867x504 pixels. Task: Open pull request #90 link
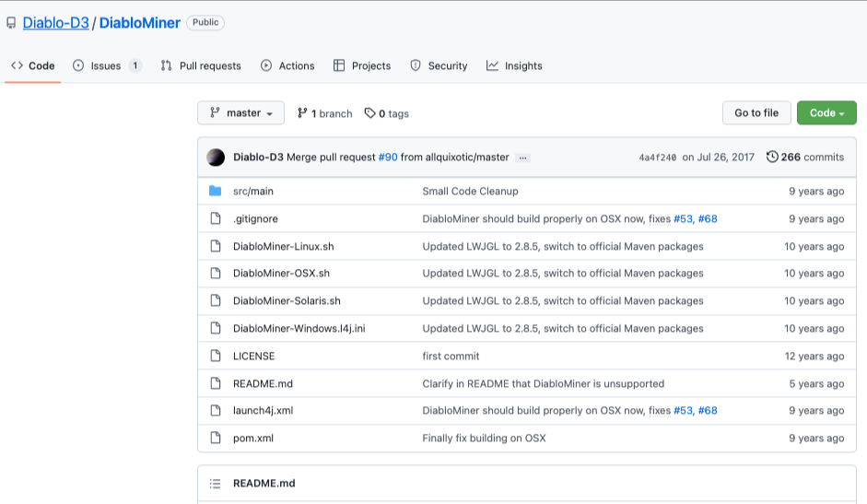pyautogui.click(x=388, y=158)
